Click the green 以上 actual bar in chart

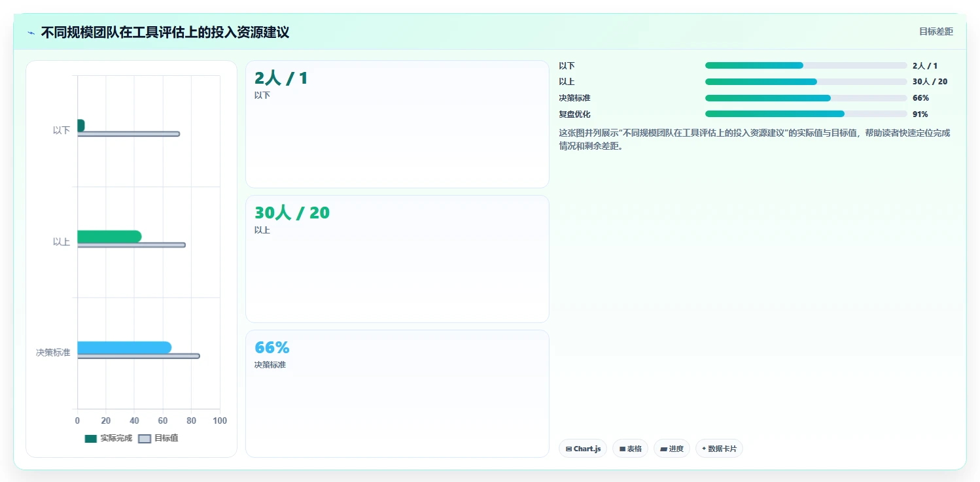(x=109, y=237)
